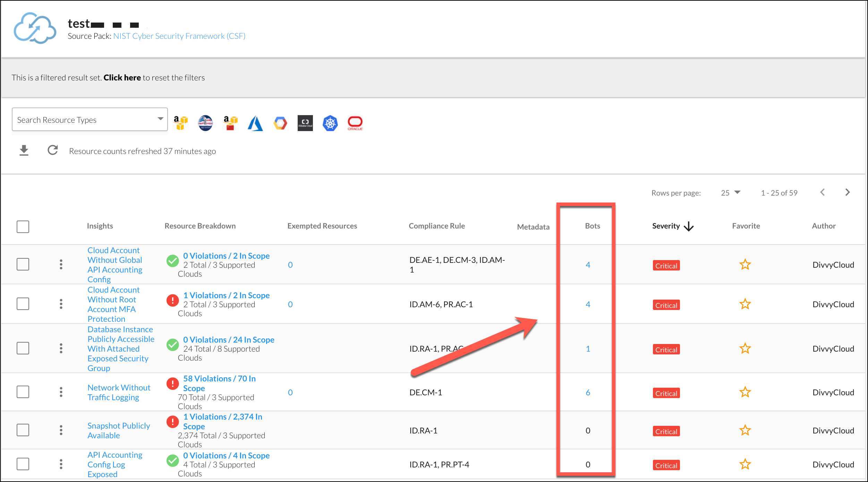Check the Snapshot Publicly Available row

(23, 430)
